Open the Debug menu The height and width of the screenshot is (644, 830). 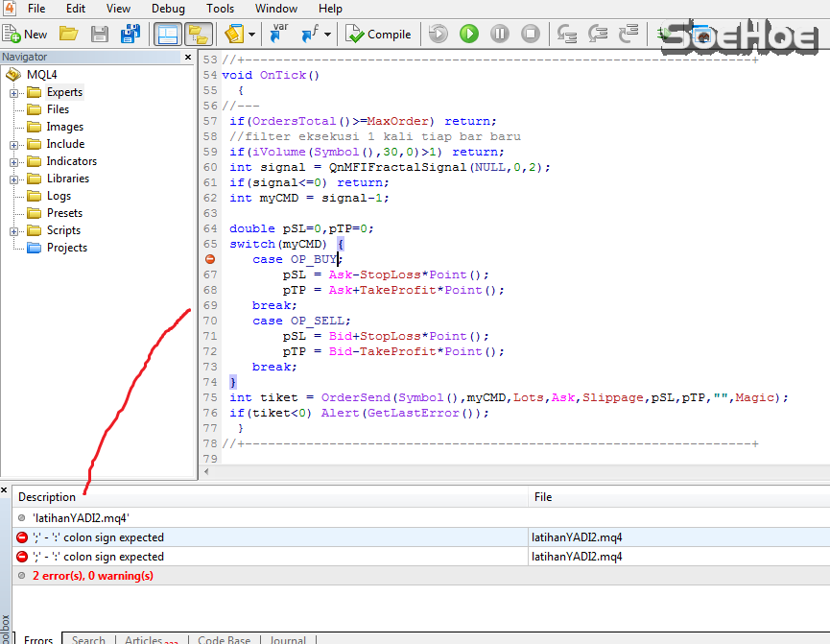click(x=168, y=9)
